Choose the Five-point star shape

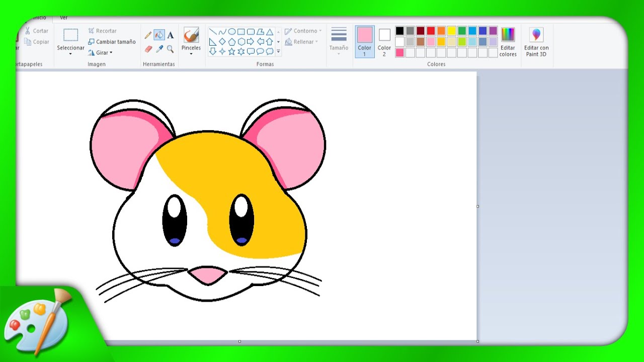tap(232, 51)
